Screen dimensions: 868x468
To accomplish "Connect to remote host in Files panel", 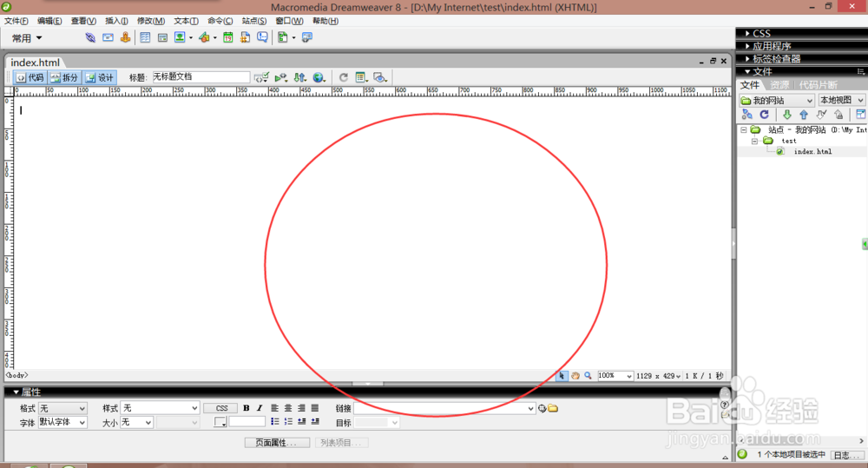I will pyautogui.click(x=746, y=114).
